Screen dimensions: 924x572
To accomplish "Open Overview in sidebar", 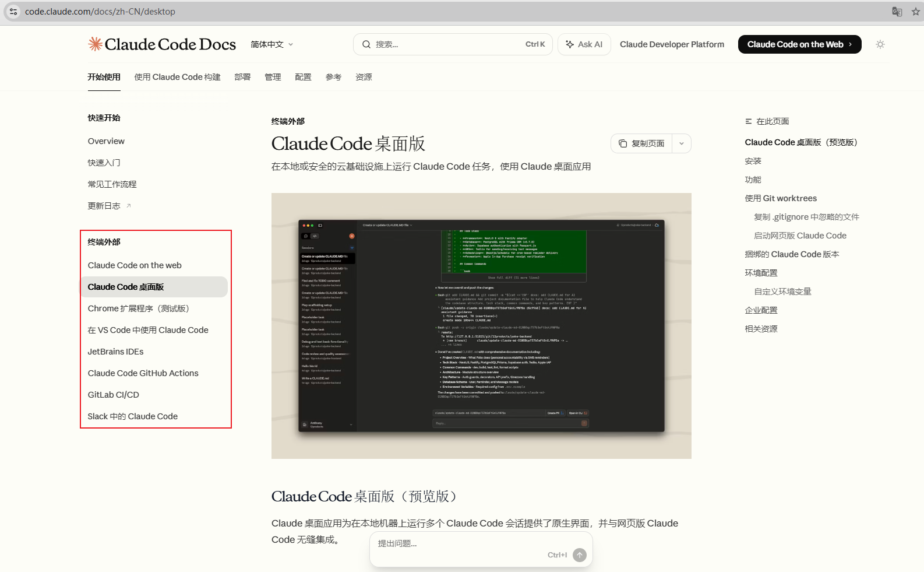I will click(106, 141).
